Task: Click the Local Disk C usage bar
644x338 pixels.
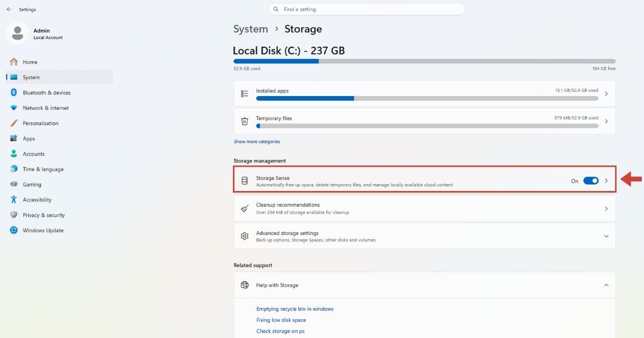Action: click(x=425, y=61)
